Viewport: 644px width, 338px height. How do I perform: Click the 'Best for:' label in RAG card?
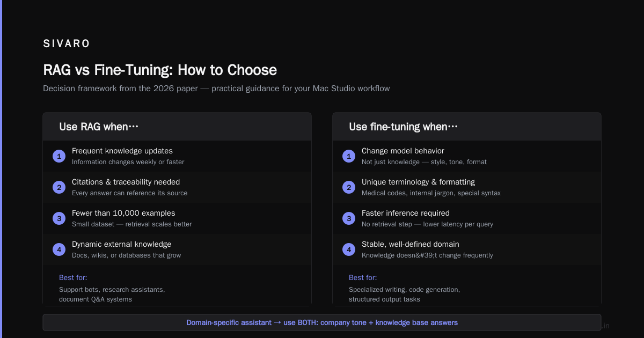(x=73, y=277)
